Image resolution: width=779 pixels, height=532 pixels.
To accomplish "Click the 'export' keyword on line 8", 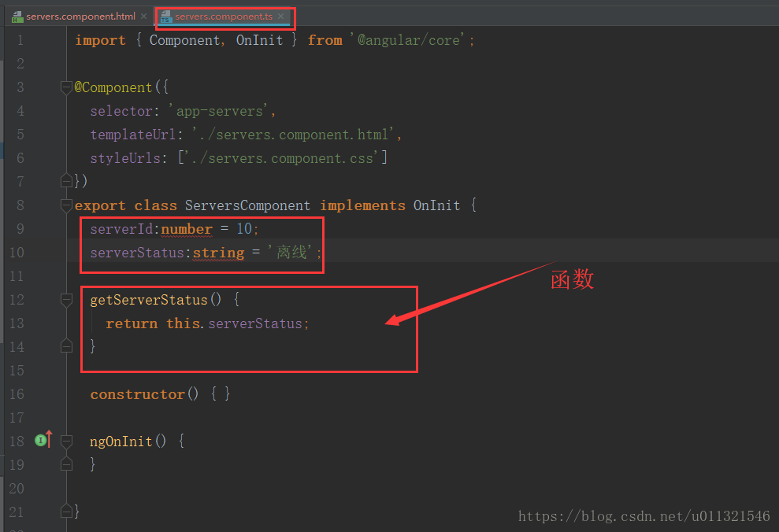I will pos(100,205).
